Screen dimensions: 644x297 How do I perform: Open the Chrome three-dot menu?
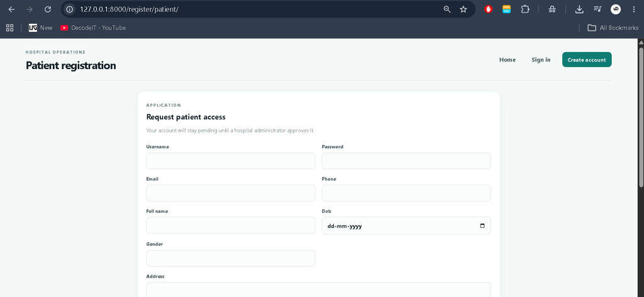click(634, 9)
